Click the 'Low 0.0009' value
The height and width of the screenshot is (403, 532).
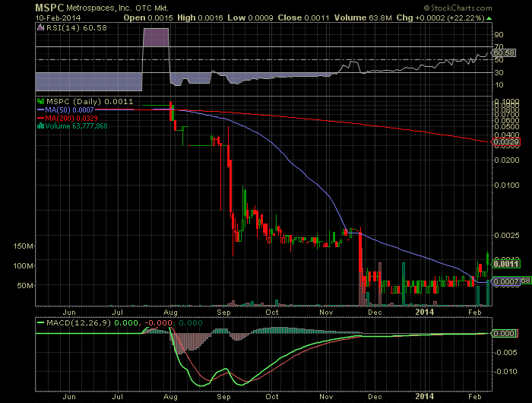(250, 17)
